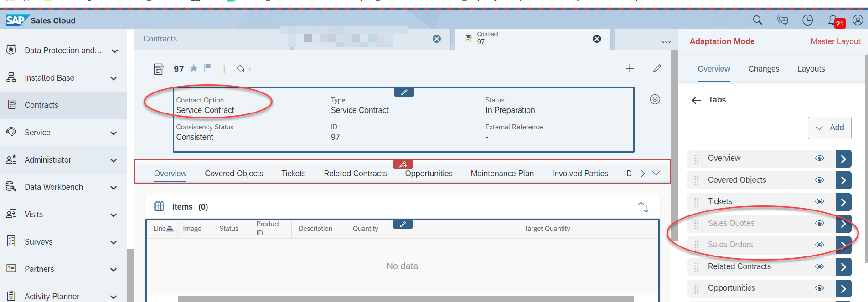Screen dimensions: 868x302
Task: Open Contracts in left navigation
Action: click(x=64, y=105)
